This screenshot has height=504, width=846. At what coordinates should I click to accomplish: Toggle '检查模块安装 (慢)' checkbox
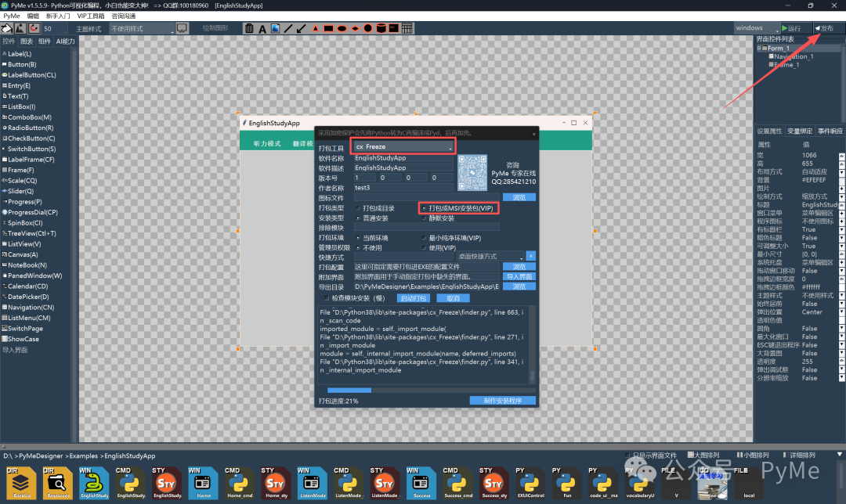point(327,298)
